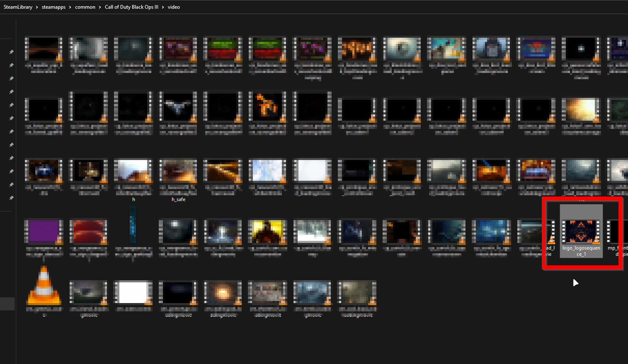The image size is (628, 364).
Task: Click the topmost pin icon in sidebar
Action: pos(11,52)
